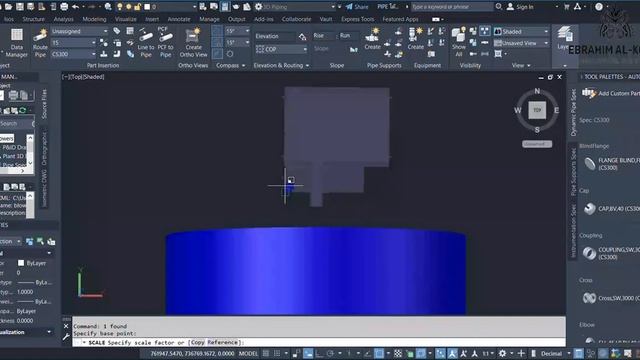Click the TOP face of the ViewCube
The width and height of the screenshot is (640, 360).
point(537,110)
